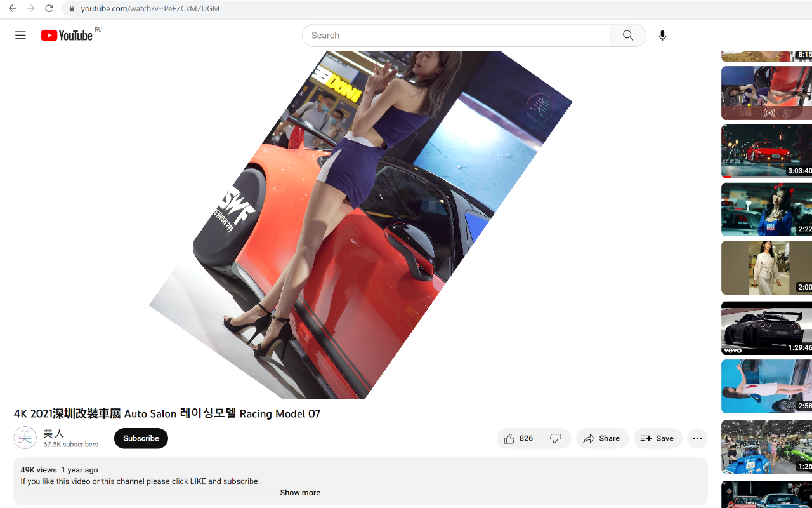Open the 2:58 suggested video
The image size is (812, 508).
point(766,387)
